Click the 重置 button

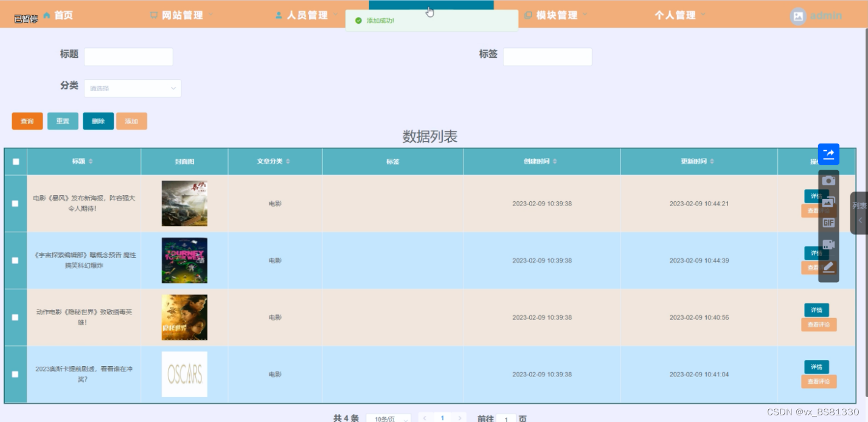coord(63,121)
